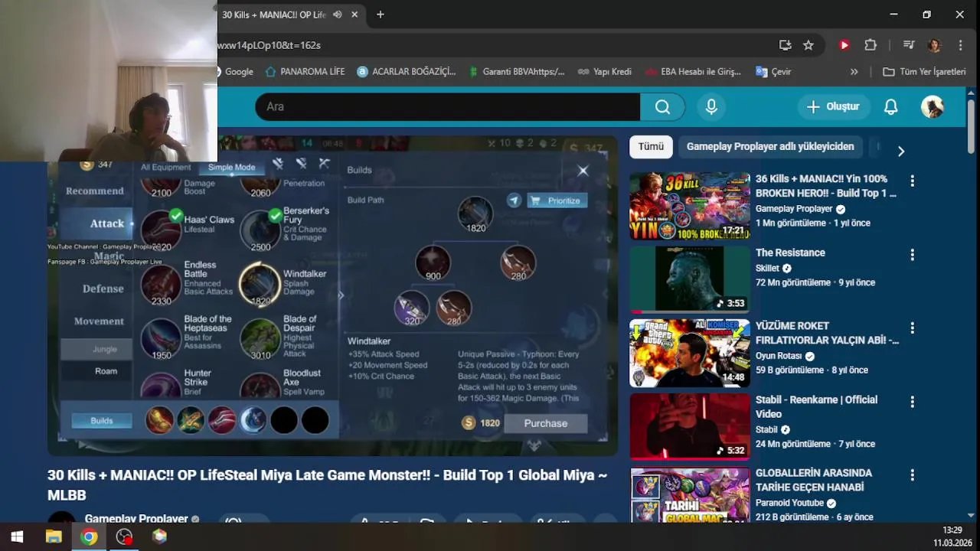Select Gameplay Proplayer uploads chip

tap(770, 147)
